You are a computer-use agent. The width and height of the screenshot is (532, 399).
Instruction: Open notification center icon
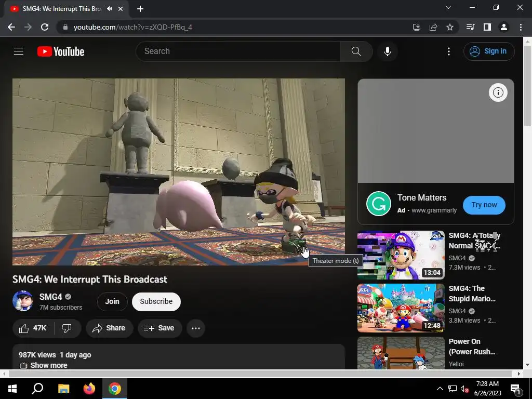(515, 389)
